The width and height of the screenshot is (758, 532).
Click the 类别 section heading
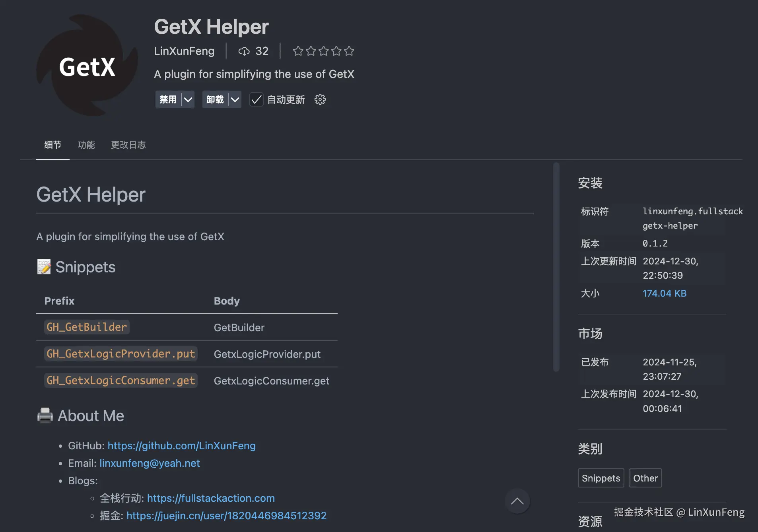click(590, 449)
